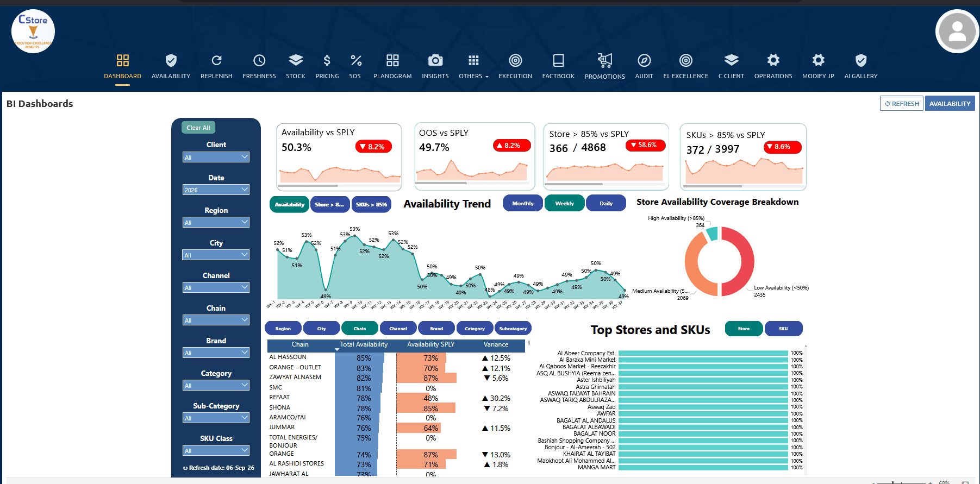Open the Others menu dropdown
980x484 pixels.
point(473,66)
